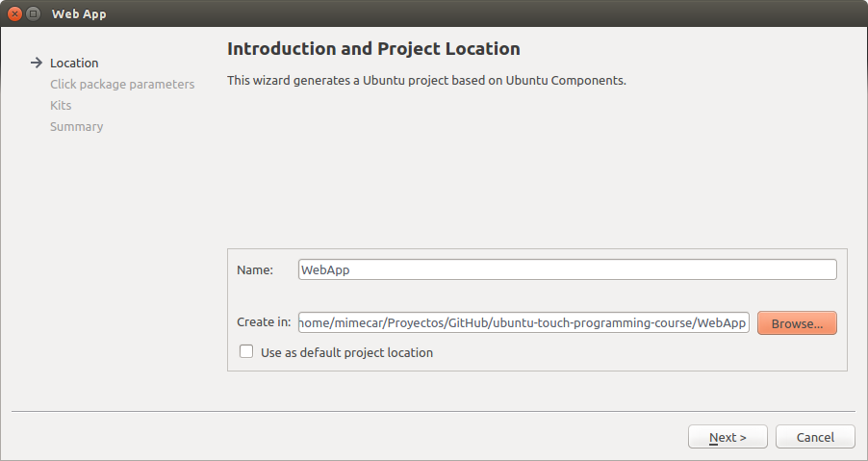Select the Location wizard step
This screenshot has height=461, width=868.
[74, 64]
